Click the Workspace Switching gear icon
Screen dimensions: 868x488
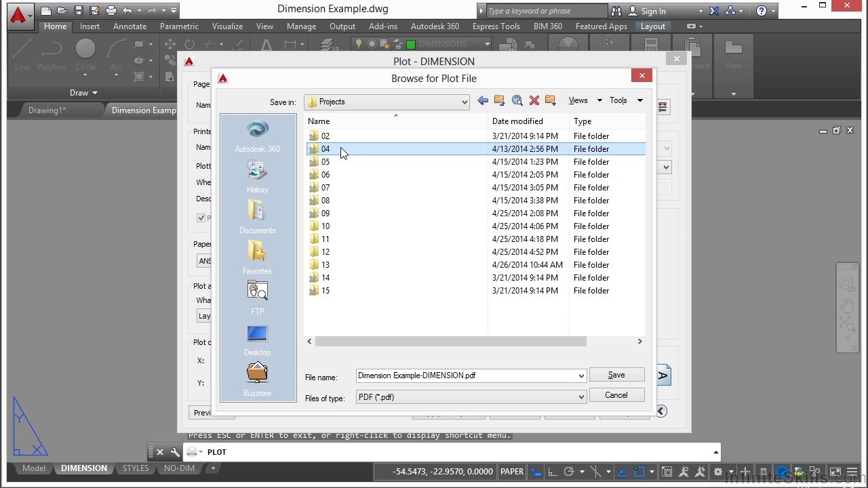(718, 472)
